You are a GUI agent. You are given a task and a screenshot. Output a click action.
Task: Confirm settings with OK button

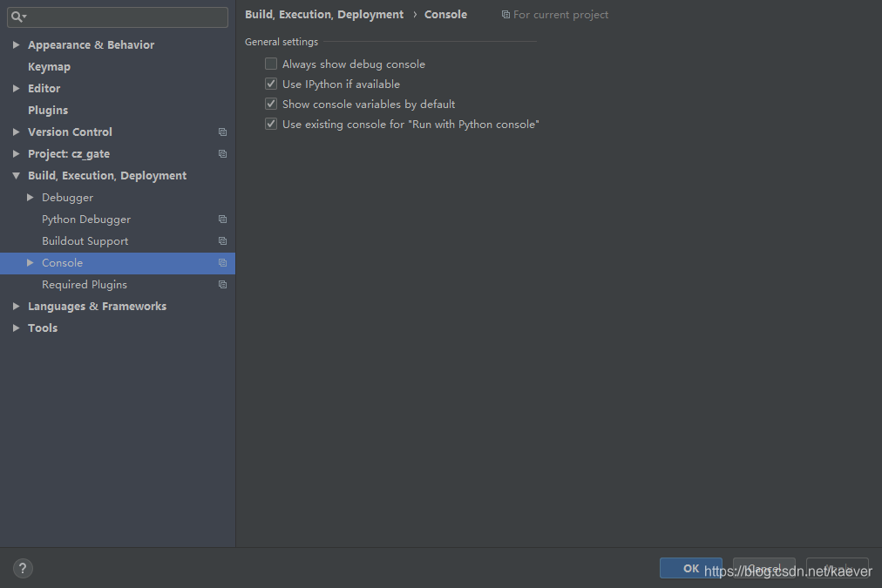(691, 568)
